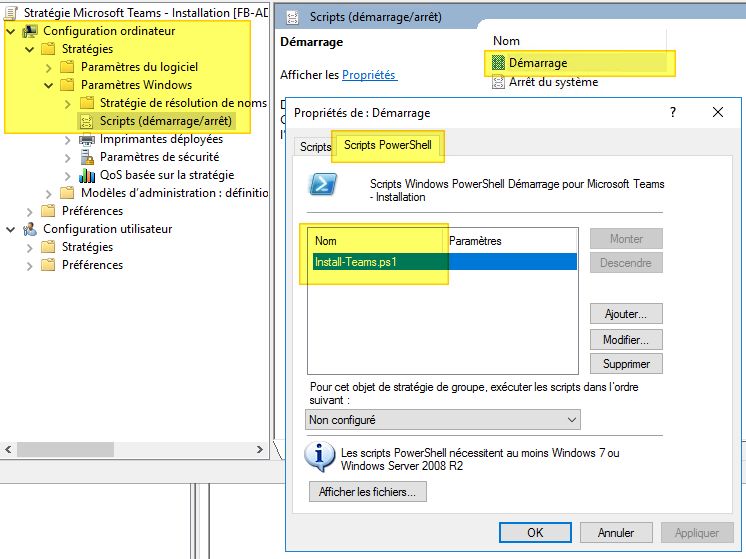Click the Modèles d'administration folder icon

coord(67,193)
